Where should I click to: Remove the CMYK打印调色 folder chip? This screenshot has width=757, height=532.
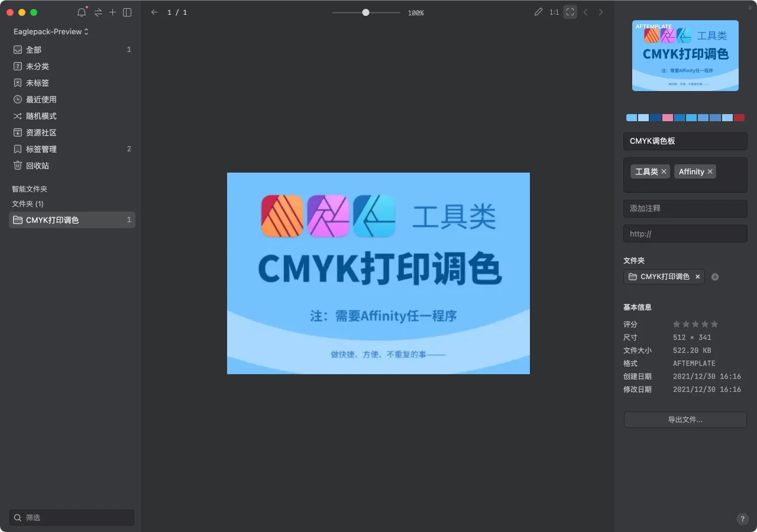pyautogui.click(x=697, y=277)
